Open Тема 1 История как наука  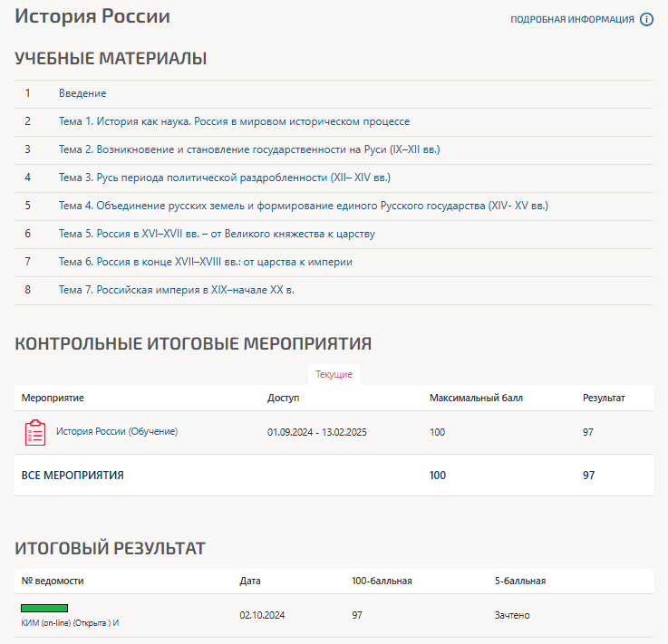234,121
